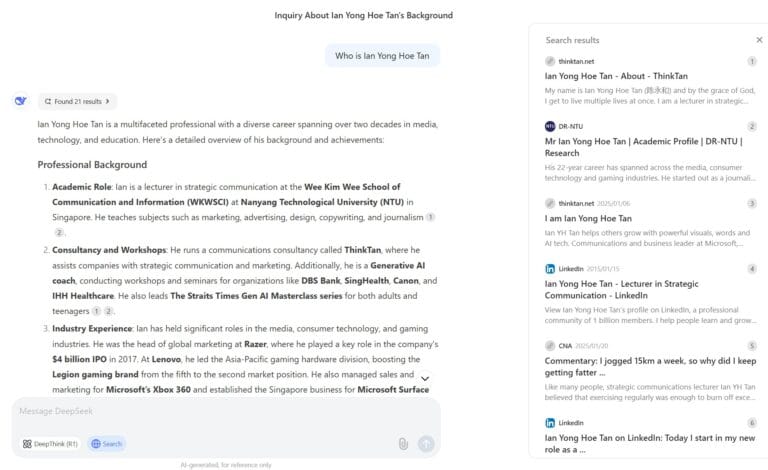The image size is (768, 470).
Task: Expand the Found 21 results chip
Action: click(x=78, y=101)
